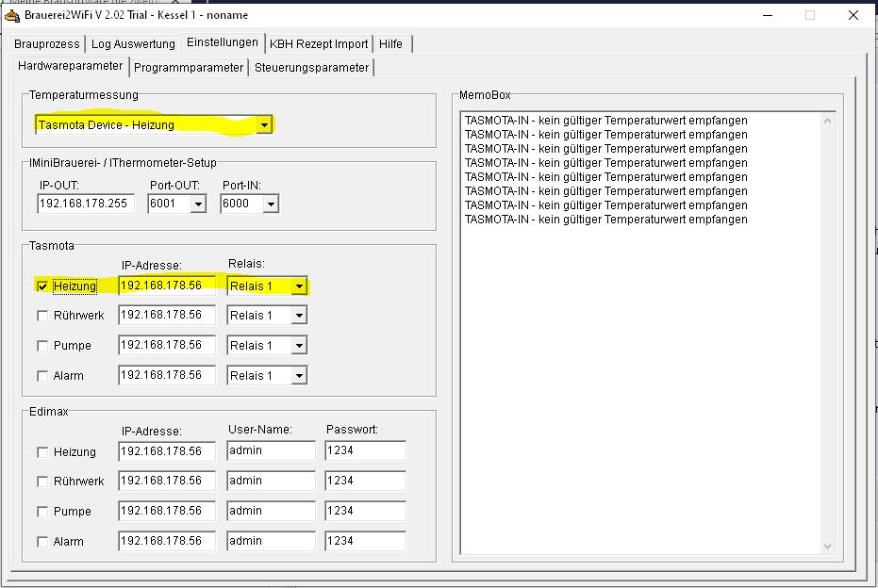
Task: Open the Log Auswertung tab
Action: [133, 44]
